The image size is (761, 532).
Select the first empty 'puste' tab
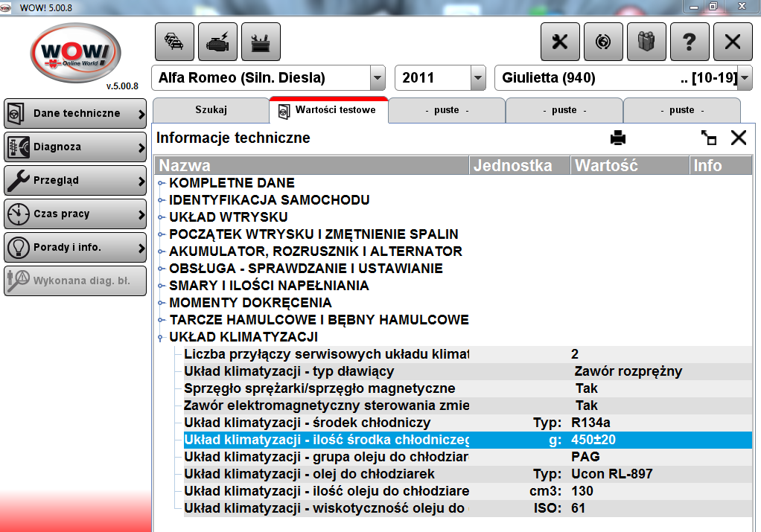point(447,110)
